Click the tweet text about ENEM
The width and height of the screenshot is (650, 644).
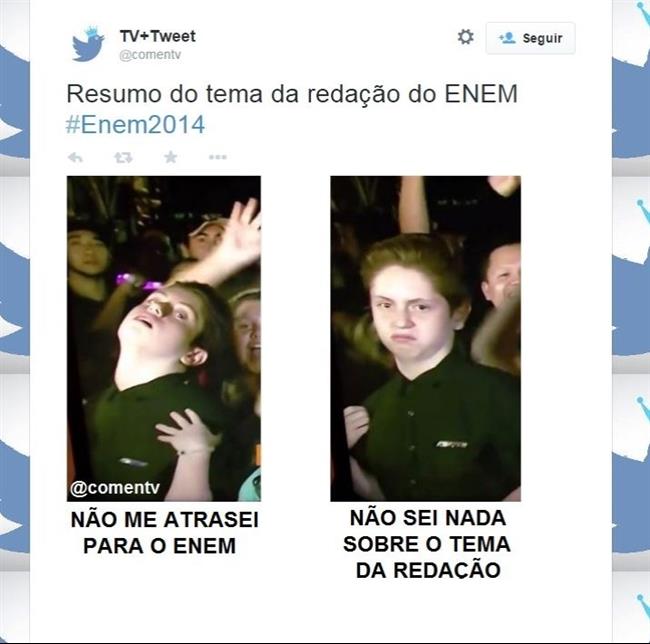pos(292,94)
